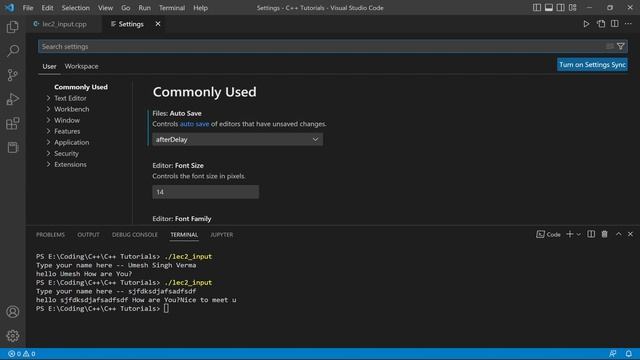
Task: Select the Terminal panel tab
Action: coord(184,235)
